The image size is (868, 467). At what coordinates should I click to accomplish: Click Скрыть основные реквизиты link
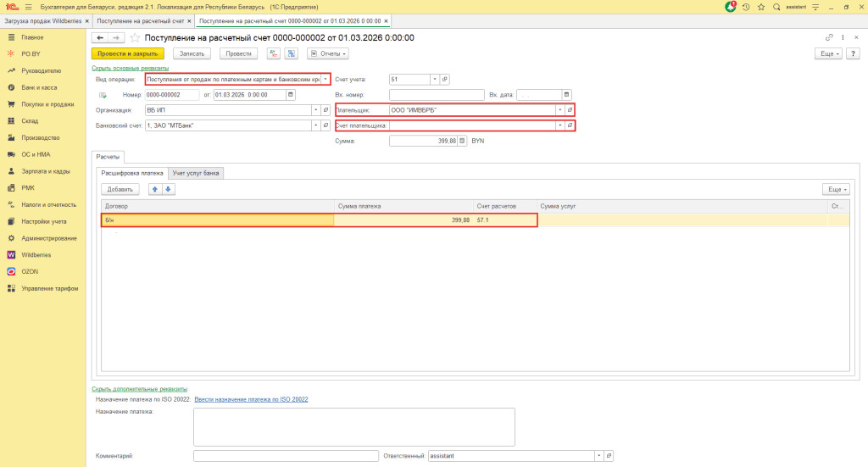130,68
